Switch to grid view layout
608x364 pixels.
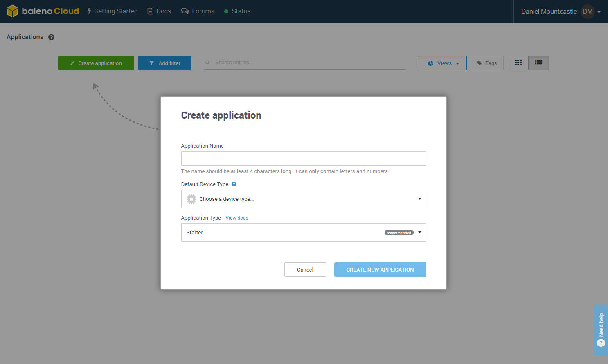(x=518, y=63)
